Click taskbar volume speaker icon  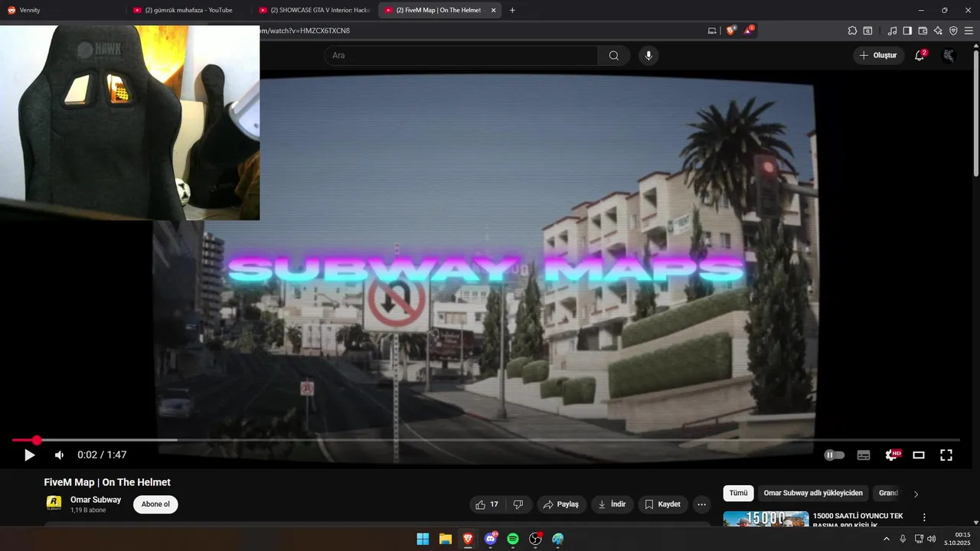pyautogui.click(x=932, y=539)
